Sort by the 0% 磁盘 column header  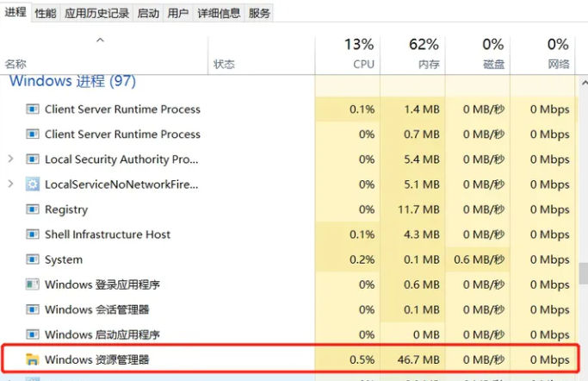tap(478, 54)
